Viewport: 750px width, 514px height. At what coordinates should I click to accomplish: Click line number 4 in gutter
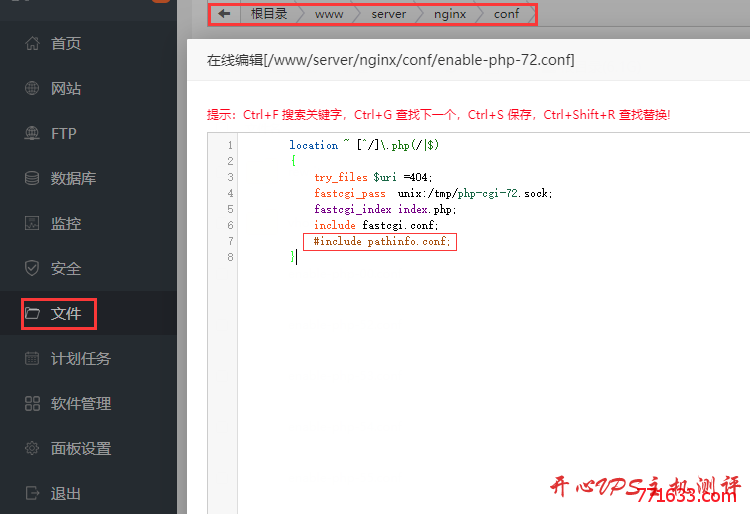pos(231,193)
